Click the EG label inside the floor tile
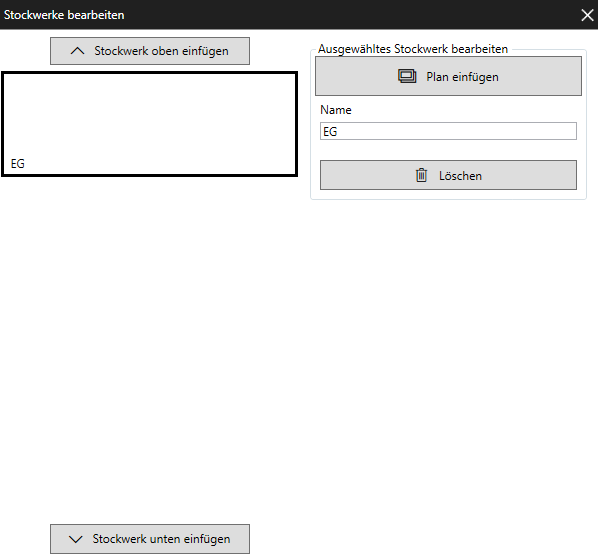598x557 pixels. click(x=18, y=164)
